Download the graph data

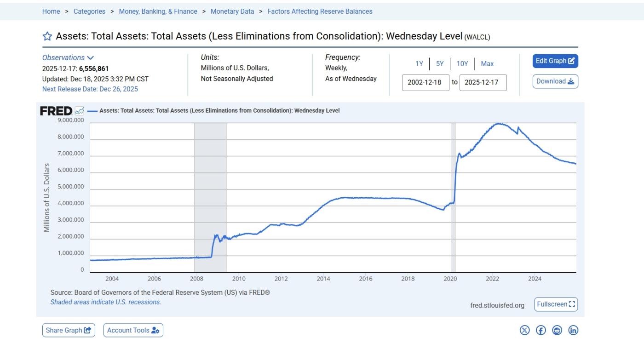(555, 81)
